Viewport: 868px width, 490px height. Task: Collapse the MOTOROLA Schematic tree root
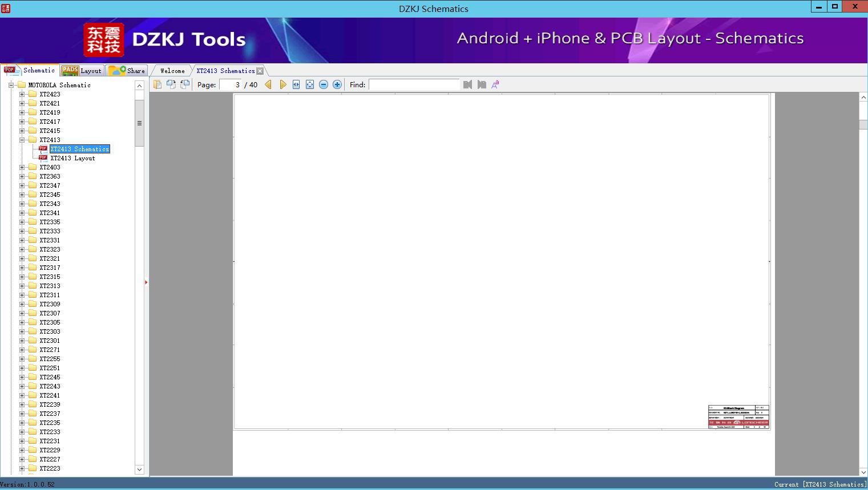tap(11, 85)
